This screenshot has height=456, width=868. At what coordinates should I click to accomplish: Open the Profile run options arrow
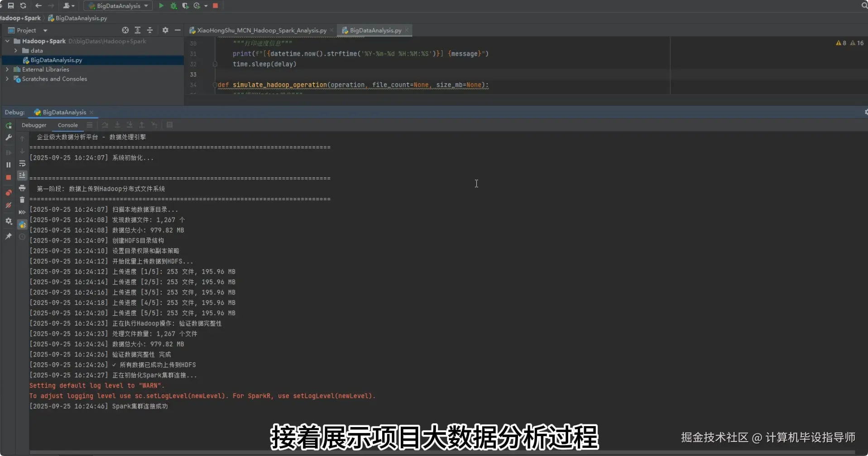[x=206, y=6]
